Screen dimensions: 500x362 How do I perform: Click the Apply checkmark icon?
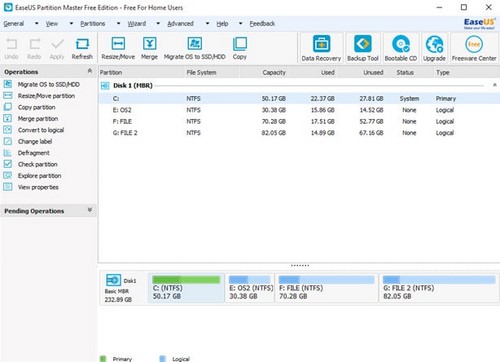click(57, 44)
